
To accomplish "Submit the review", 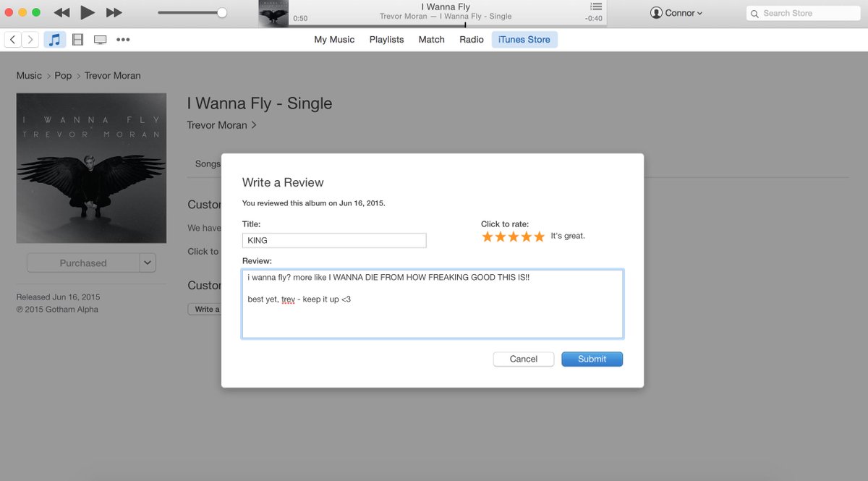I will (x=592, y=359).
